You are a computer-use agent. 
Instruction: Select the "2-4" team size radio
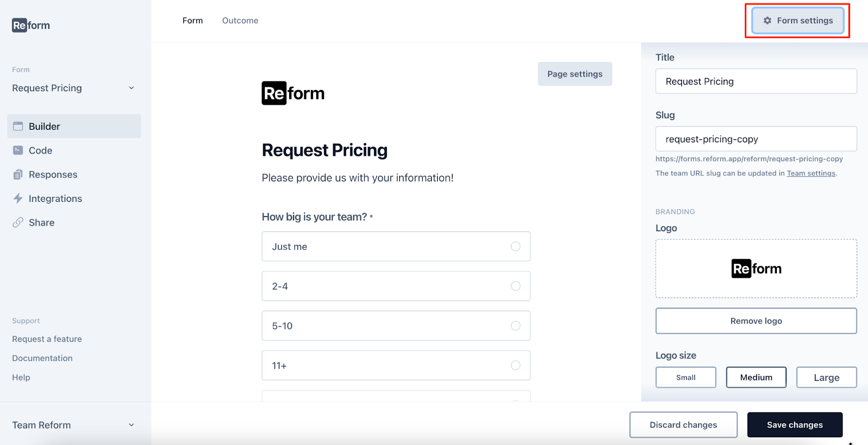pyautogui.click(x=515, y=286)
